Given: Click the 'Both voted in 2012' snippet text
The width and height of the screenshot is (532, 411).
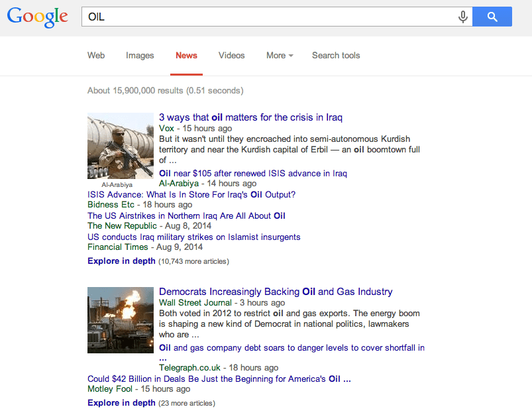Looking at the screenshot, I should click(x=290, y=323).
